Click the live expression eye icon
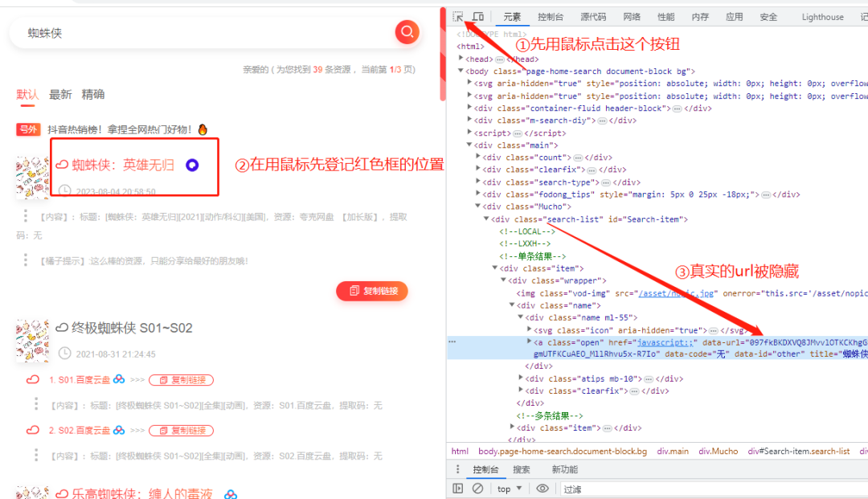The height and width of the screenshot is (499, 868). [542, 489]
